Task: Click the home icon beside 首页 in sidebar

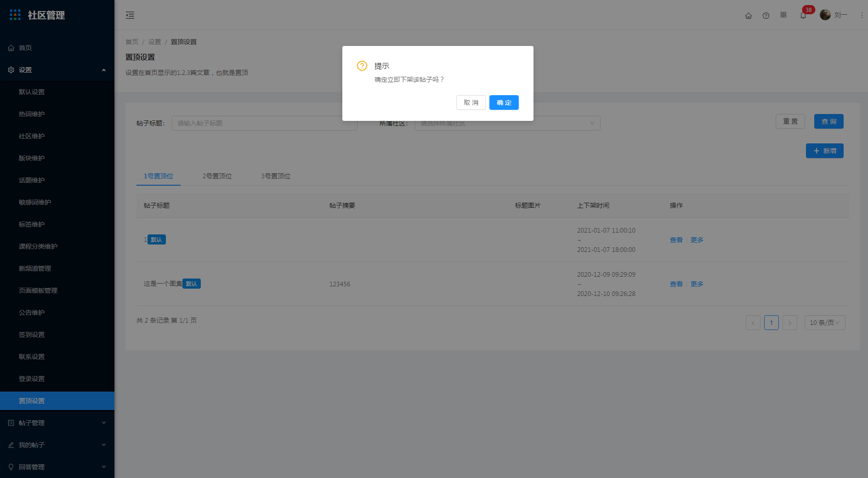Action: click(x=11, y=48)
